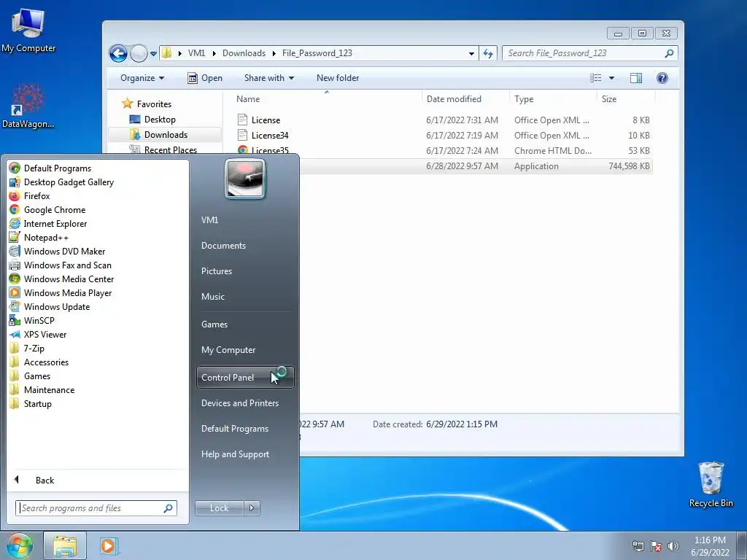Open XPS Viewer
747x560 pixels.
(44, 334)
